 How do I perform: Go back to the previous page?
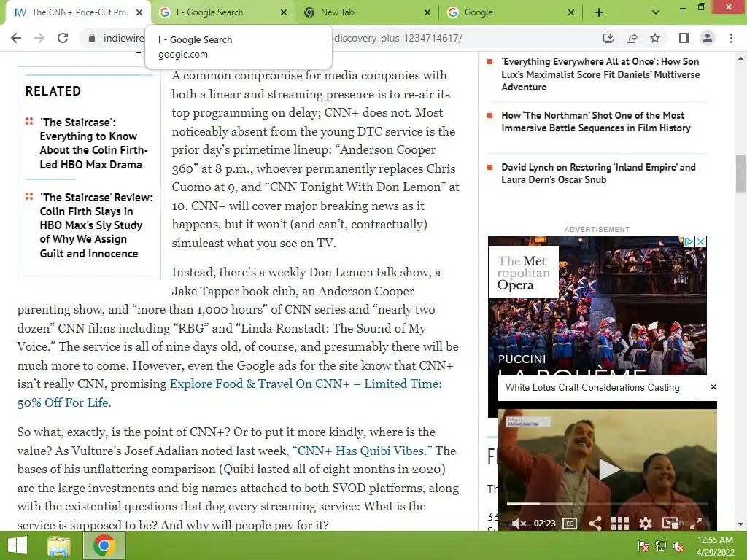pos(16,38)
